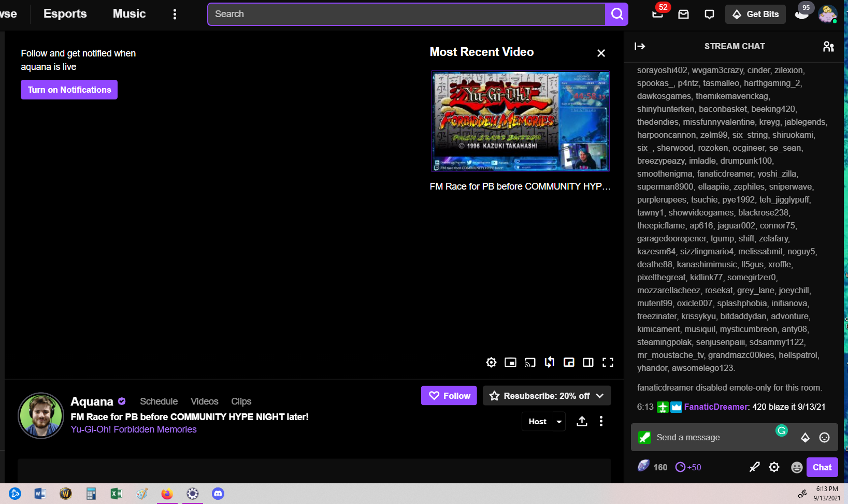Open the chat users list icon
This screenshot has width=848, height=504.
point(828,47)
